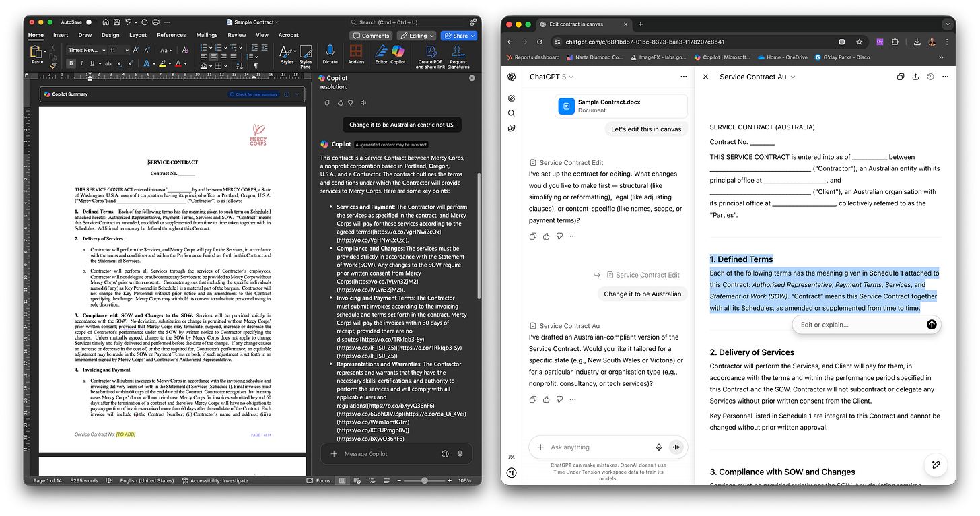Screen dimensions: 980x516
Task: Click Check for new summary button
Action: tap(253, 94)
